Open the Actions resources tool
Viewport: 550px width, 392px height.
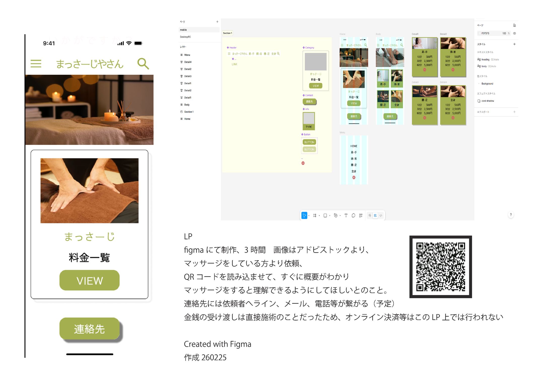pyautogui.click(x=361, y=216)
